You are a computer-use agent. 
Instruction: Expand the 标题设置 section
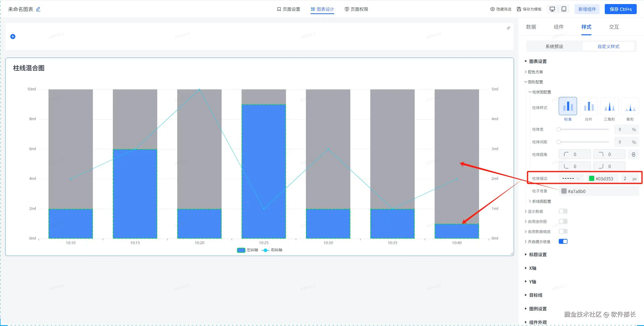[538, 254]
